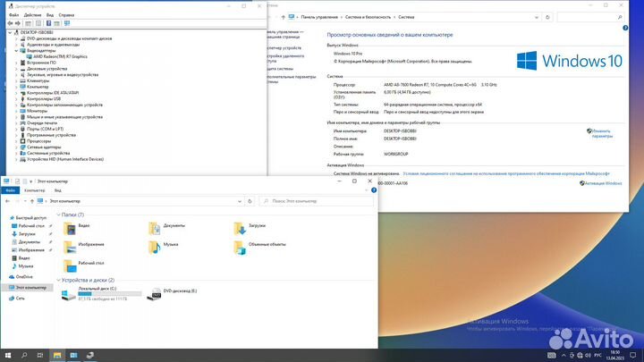The height and width of the screenshot is (362, 644).
Task: Open the Рабочий стол folder in content pane
Action: [x=84, y=265]
